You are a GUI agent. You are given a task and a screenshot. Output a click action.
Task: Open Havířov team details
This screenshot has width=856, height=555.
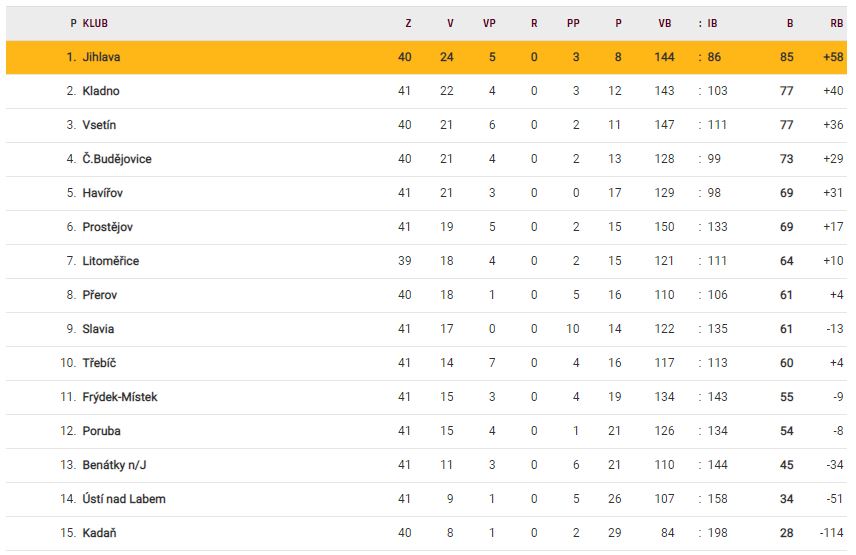tap(103, 193)
